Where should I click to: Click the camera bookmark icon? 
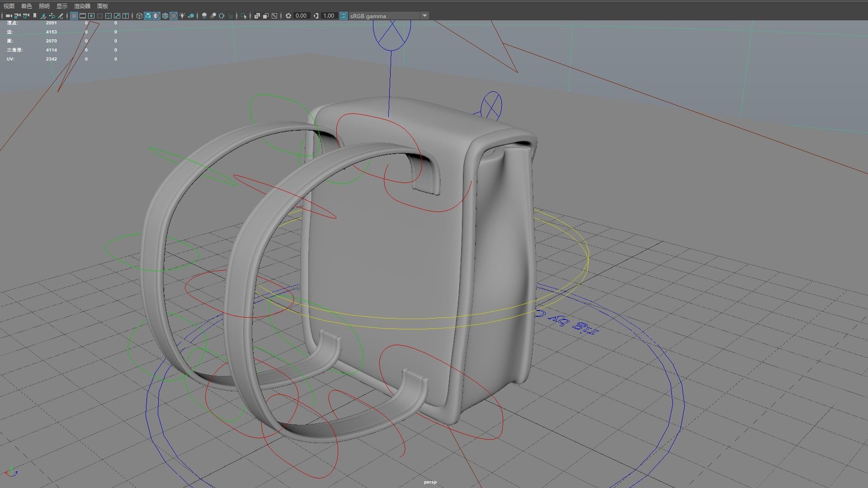[x=35, y=16]
